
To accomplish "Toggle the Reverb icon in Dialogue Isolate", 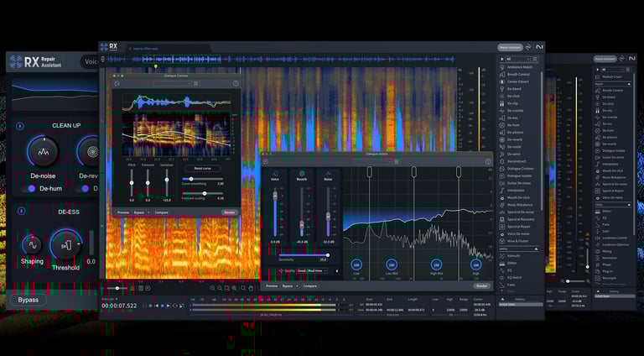I will (302, 174).
